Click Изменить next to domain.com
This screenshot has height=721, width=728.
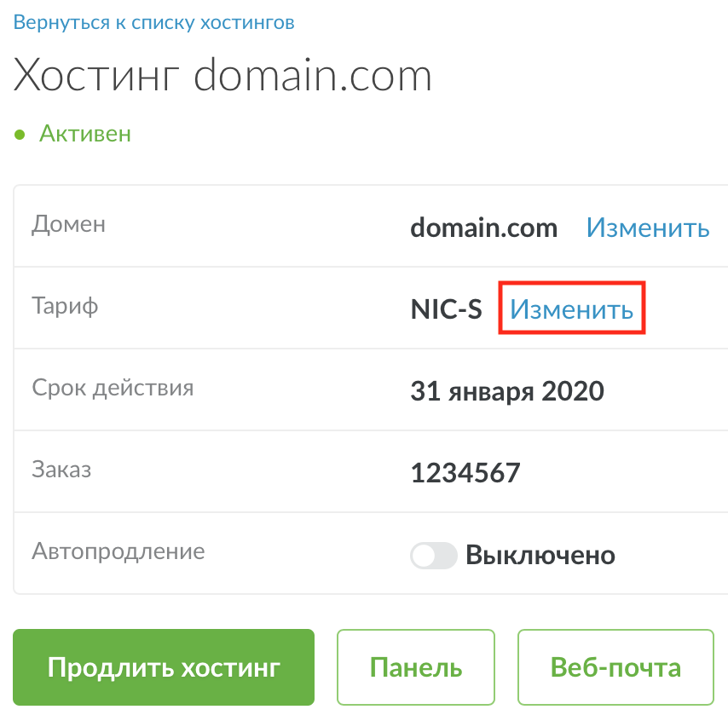(647, 228)
